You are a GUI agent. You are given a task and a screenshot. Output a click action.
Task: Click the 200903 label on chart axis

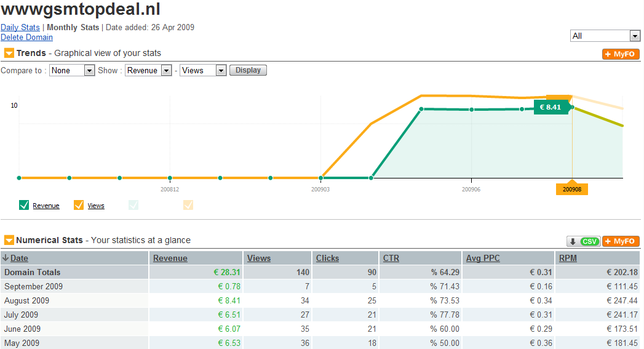320,189
